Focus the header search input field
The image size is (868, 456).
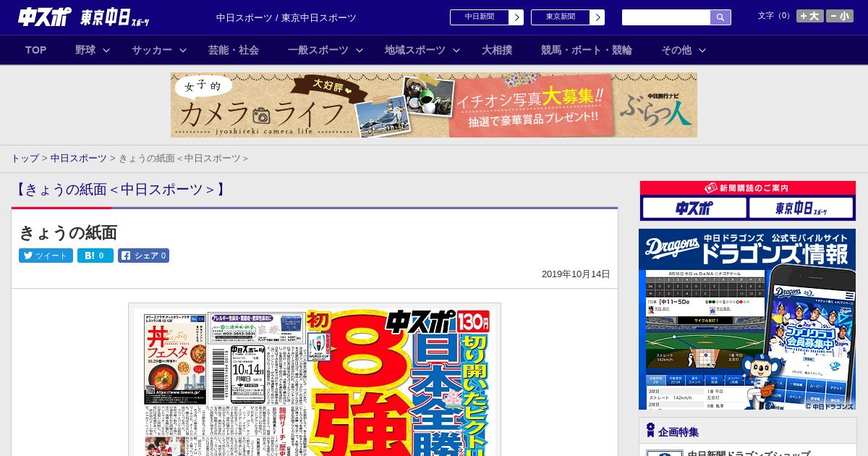(x=666, y=17)
